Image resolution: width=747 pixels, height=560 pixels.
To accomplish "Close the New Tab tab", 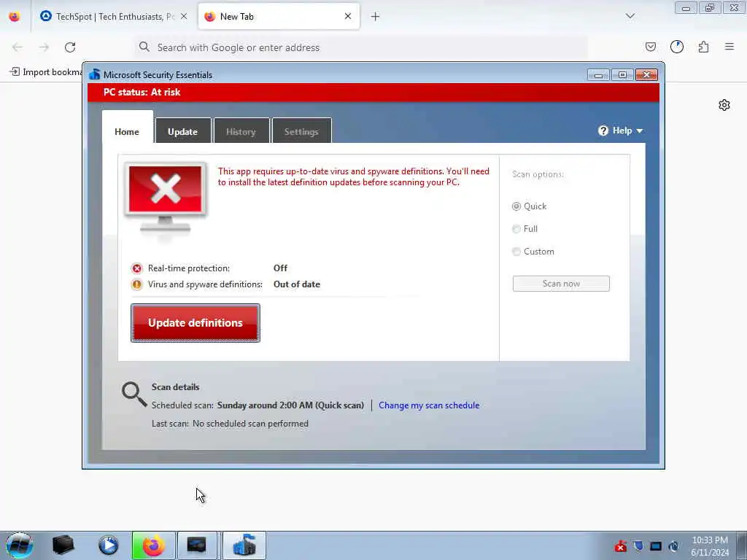I will click(x=348, y=16).
